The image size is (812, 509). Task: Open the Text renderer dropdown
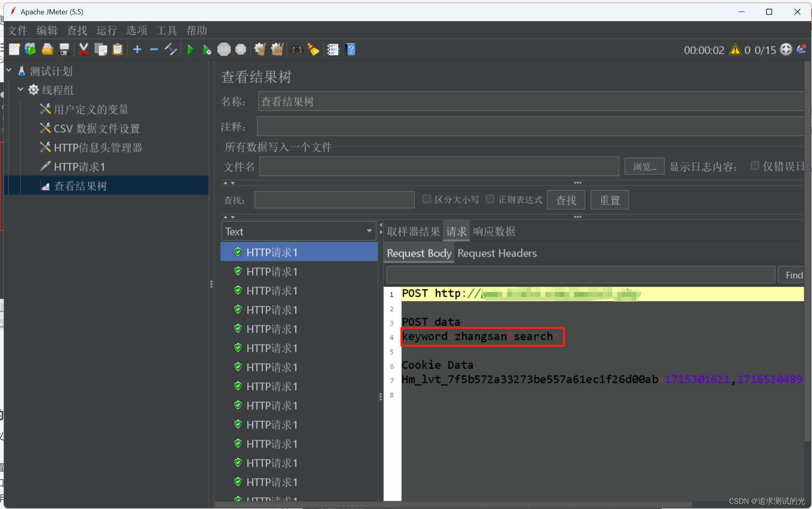pos(299,231)
